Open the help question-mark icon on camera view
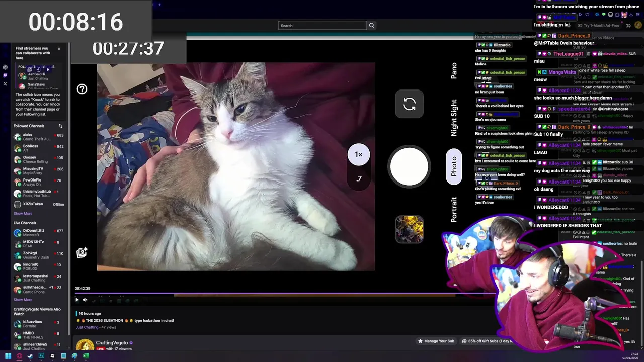Viewport: 644px width, 362px height. pyautogui.click(x=82, y=89)
